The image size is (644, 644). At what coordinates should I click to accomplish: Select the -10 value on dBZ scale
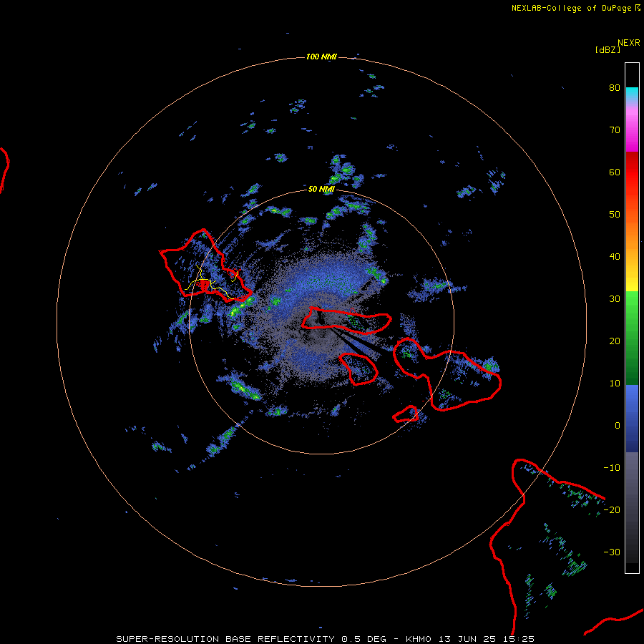pos(612,468)
